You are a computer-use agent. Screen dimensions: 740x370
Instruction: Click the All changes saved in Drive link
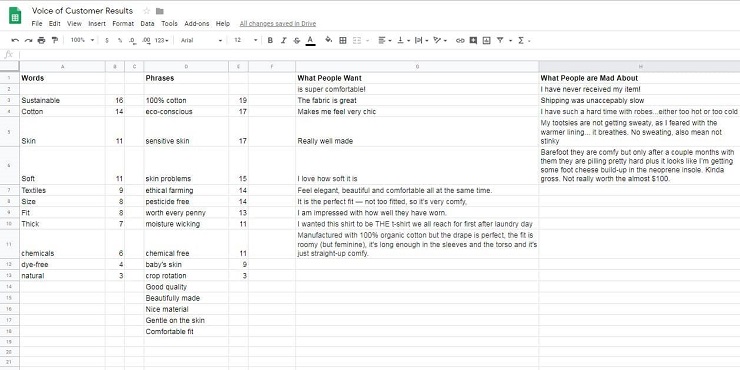[x=278, y=24]
